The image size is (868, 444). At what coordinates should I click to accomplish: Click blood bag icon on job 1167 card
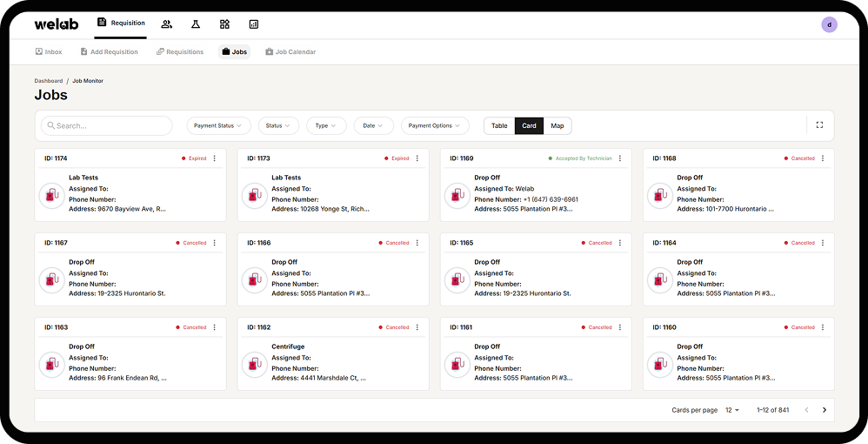[x=52, y=280]
